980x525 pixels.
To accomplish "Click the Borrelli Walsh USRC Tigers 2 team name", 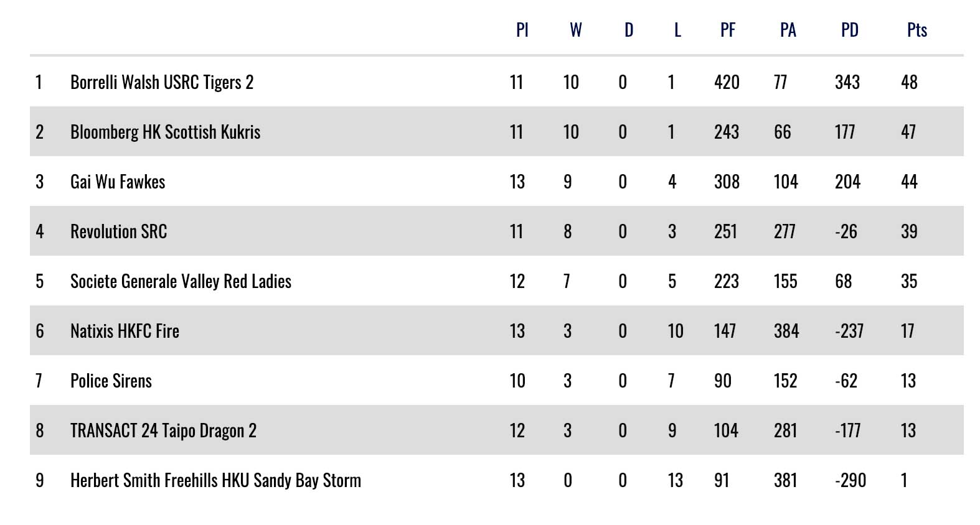I will coord(162,82).
